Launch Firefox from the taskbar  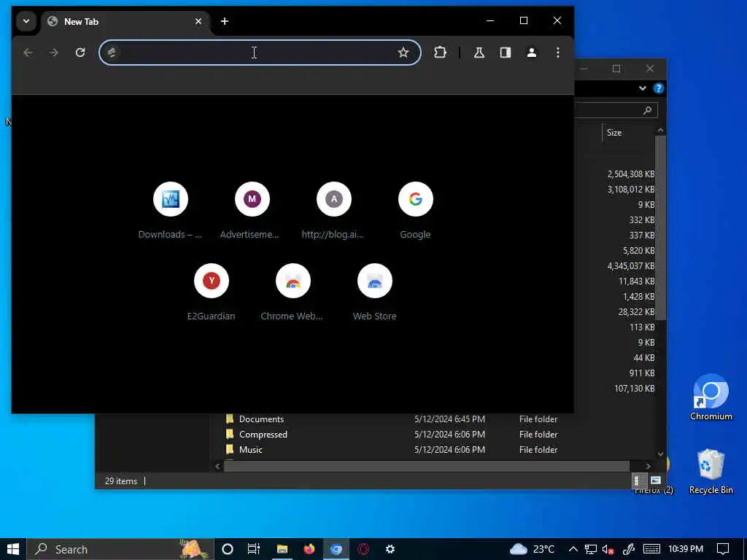click(309, 549)
